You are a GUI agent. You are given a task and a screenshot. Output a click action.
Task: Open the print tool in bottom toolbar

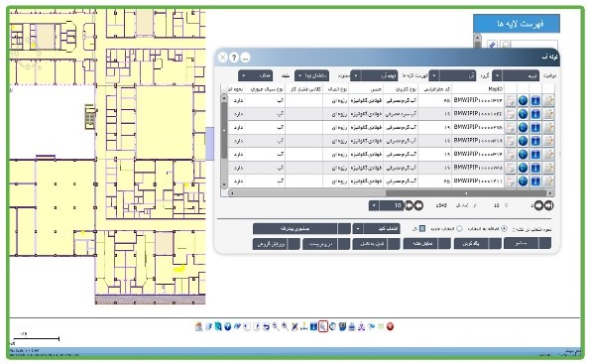point(352,326)
